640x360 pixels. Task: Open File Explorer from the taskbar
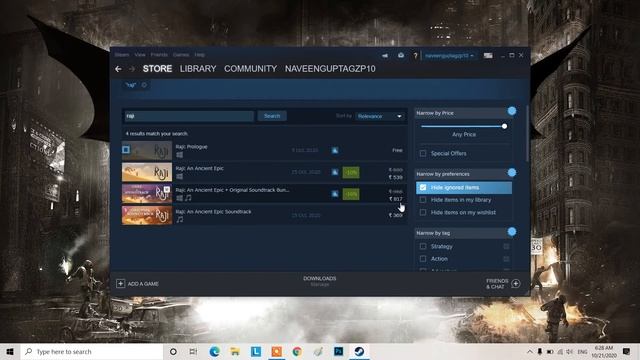tap(235, 351)
